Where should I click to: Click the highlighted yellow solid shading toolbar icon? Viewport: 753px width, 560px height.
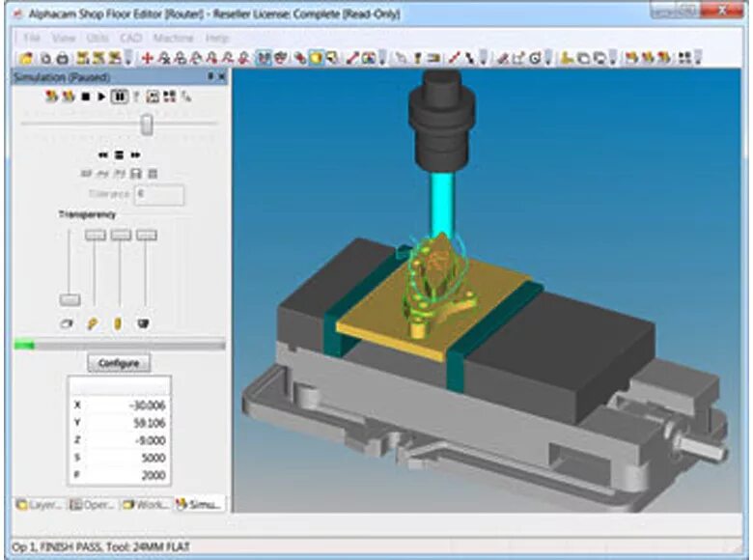pyautogui.click(x=316, y=59)
